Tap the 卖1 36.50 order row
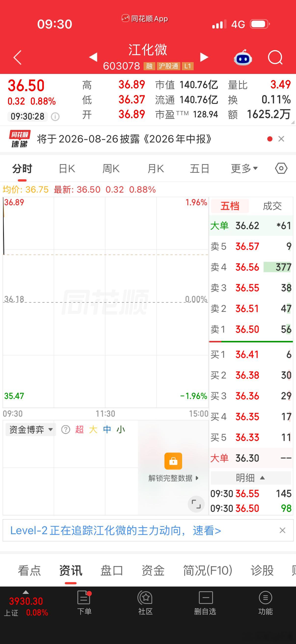The image size is (296, 644). click(251, 330)
